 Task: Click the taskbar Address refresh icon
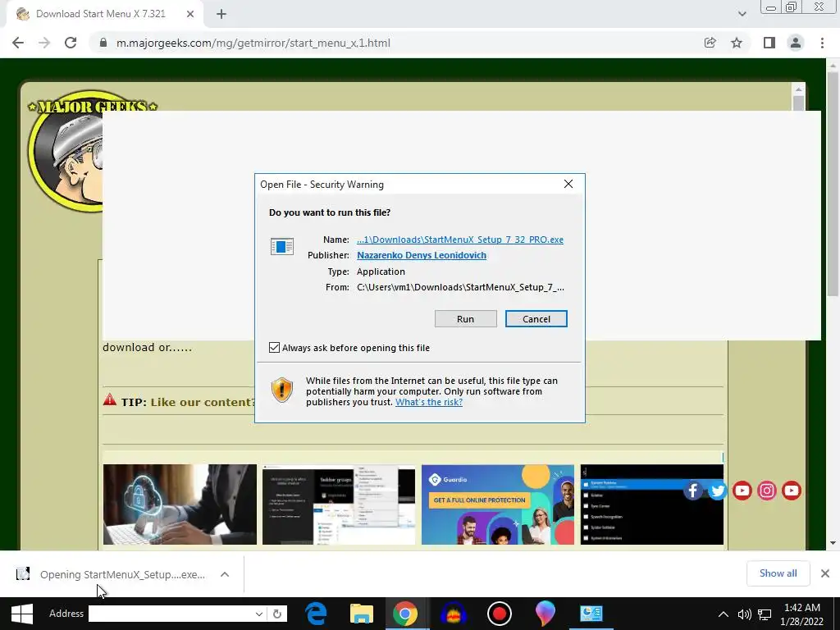click(277, 614)
